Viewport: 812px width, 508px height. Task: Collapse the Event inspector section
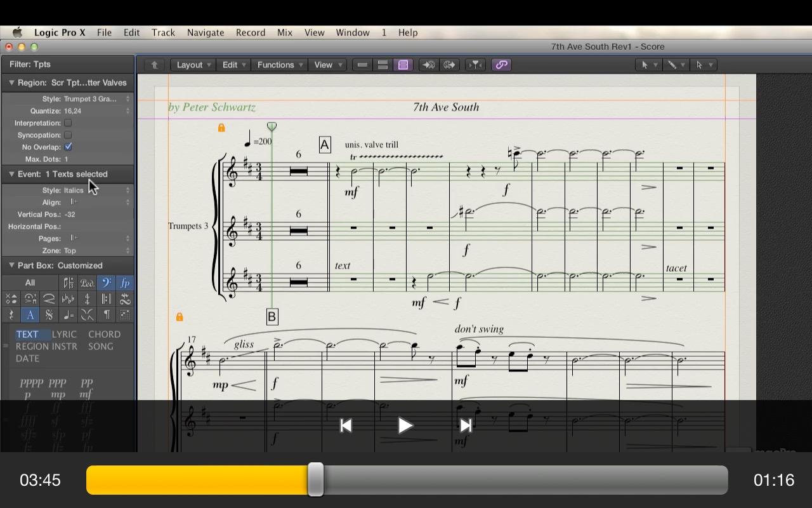point(11,174)
